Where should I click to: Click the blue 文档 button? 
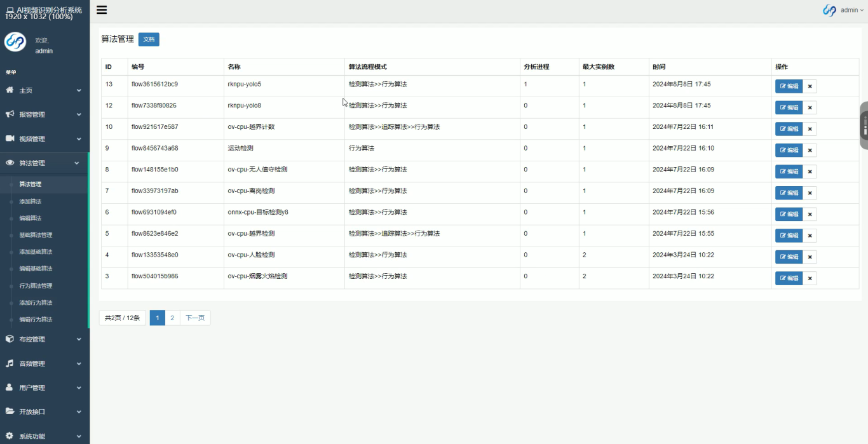click(x=149, y=39)
